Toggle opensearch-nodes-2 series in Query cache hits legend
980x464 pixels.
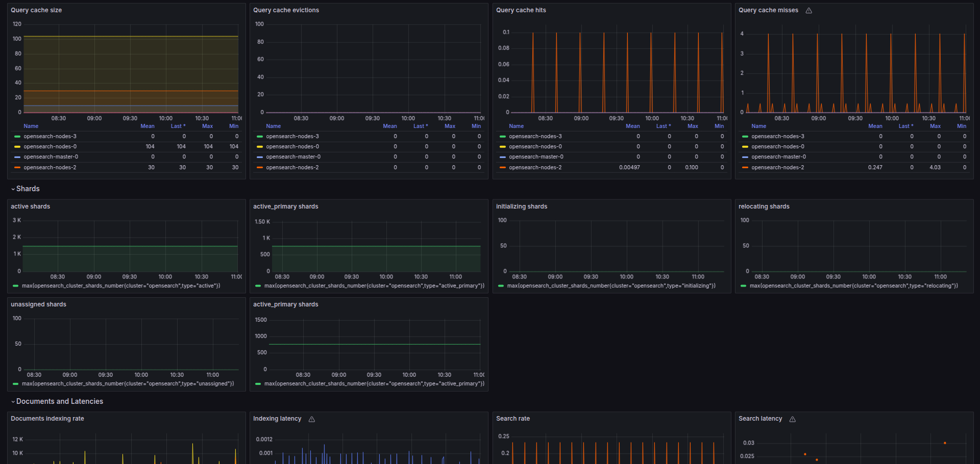[535, 167]
